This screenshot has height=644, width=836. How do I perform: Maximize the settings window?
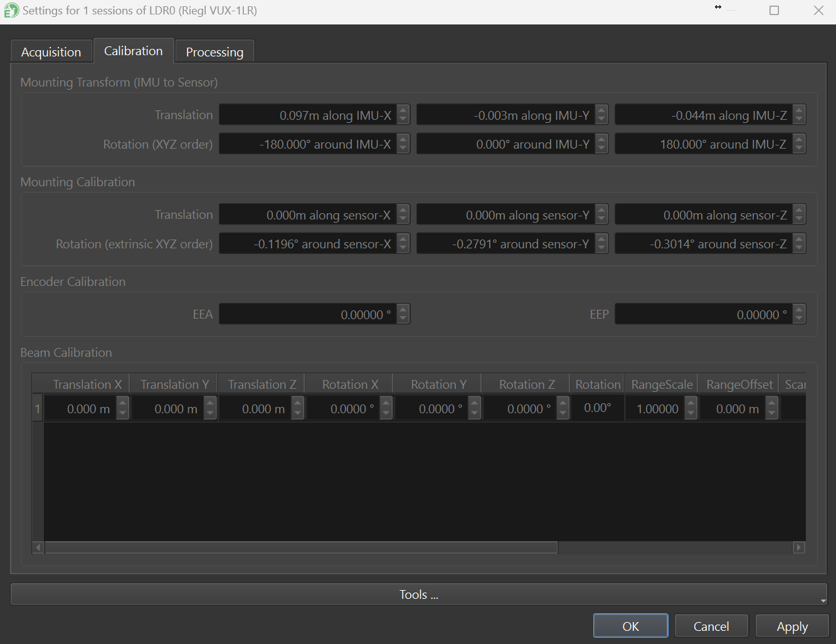click(x=775, y=11)
